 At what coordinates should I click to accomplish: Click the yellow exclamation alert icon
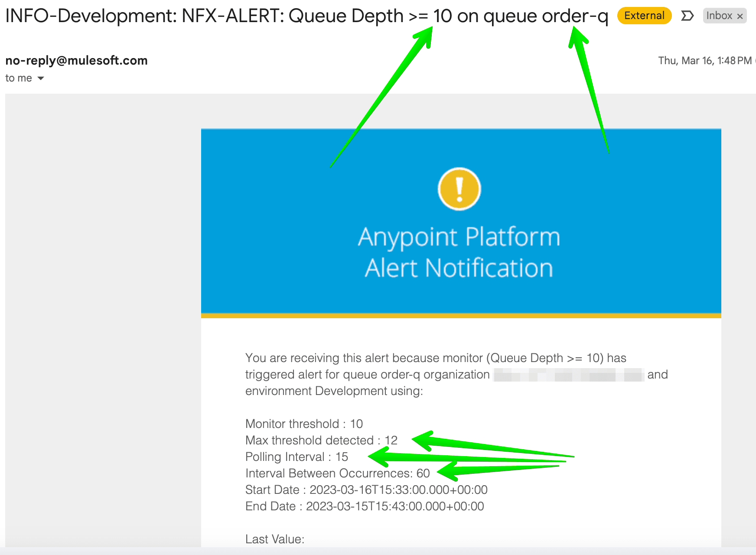coord(459,189)
